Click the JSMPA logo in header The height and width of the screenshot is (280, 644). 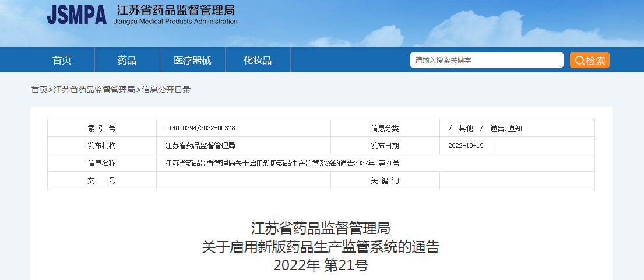[x=77, y=15]
